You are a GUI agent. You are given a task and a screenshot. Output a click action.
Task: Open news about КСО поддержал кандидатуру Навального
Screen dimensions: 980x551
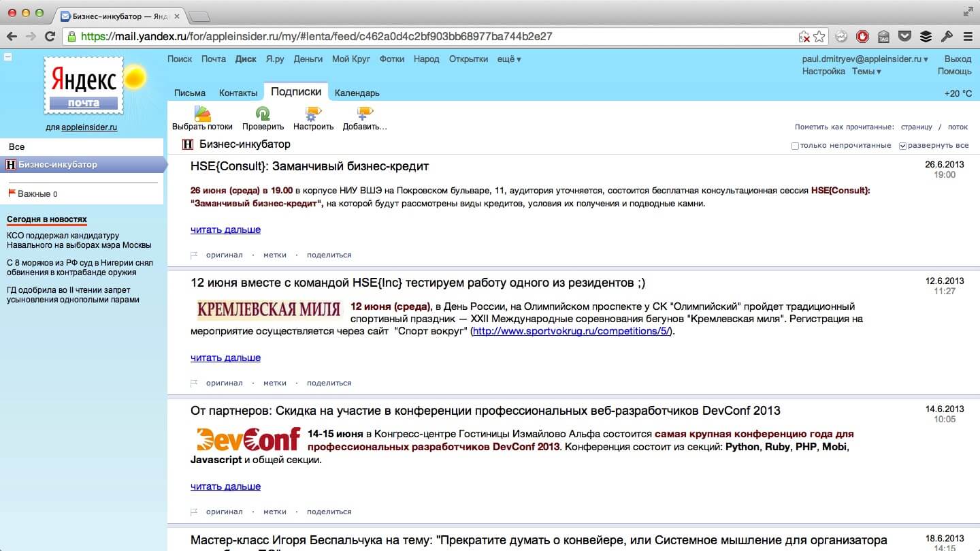click(79, 240)
